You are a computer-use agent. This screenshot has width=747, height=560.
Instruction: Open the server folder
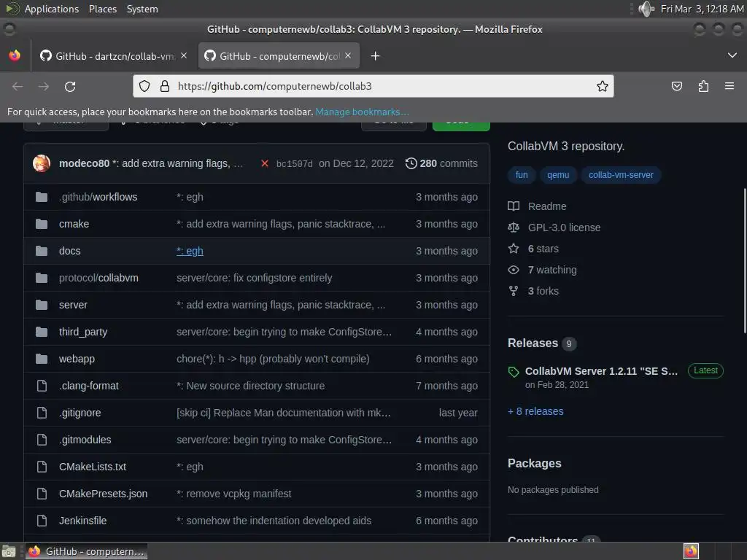[x=73, y=305]
